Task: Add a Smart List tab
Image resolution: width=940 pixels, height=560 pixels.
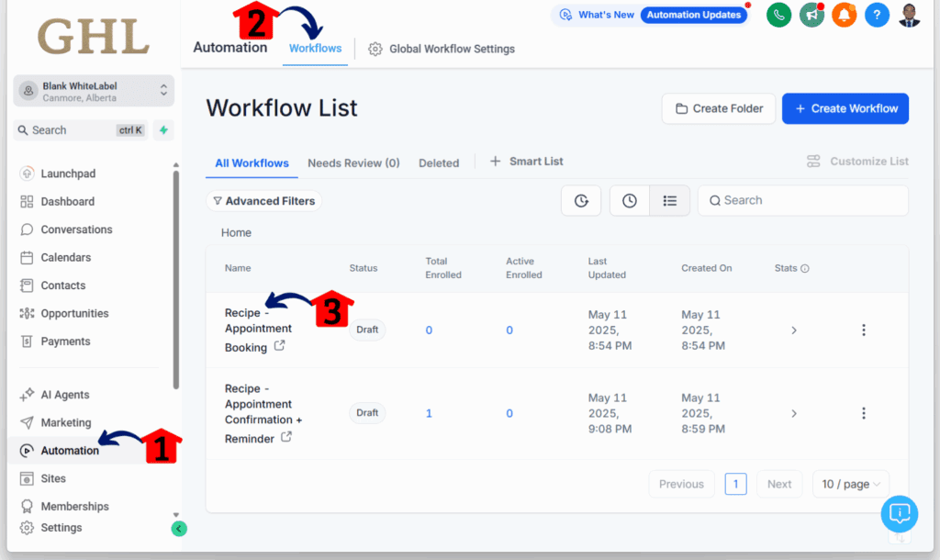Action: click(526, 162)
